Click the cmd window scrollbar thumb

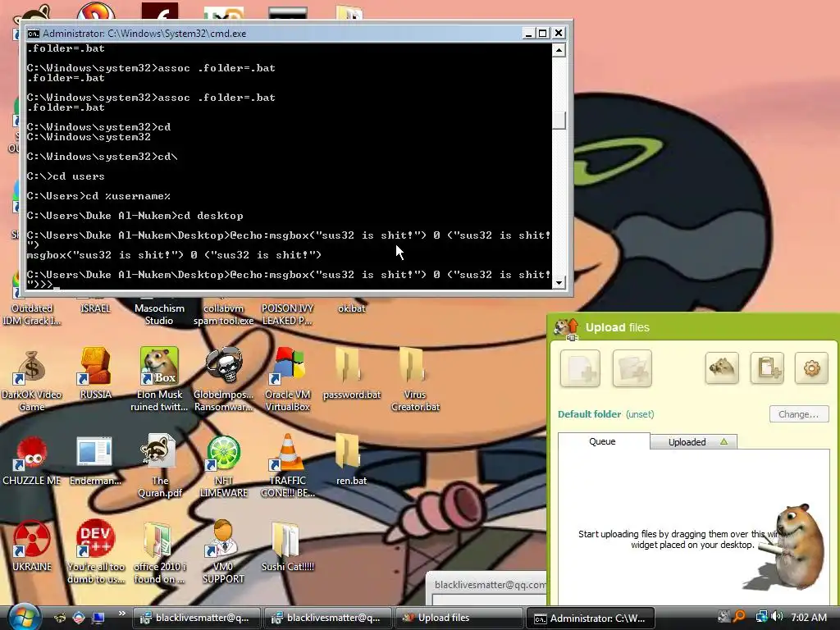pos(559,120)
